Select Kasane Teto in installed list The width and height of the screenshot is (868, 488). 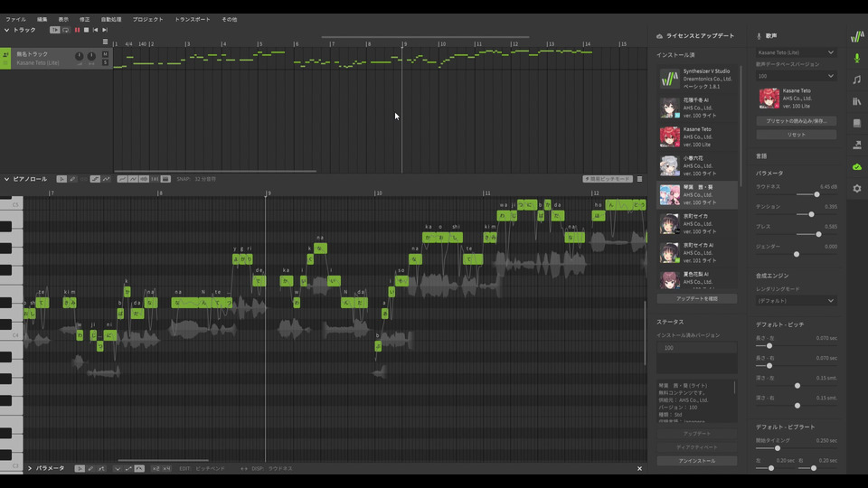pyautogui.click(x=697, y=136)
